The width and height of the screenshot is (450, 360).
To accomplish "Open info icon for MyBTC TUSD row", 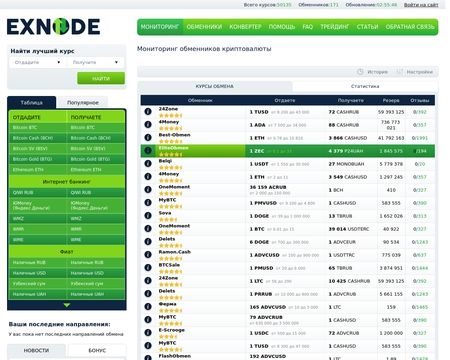I will tap(148, 346).
